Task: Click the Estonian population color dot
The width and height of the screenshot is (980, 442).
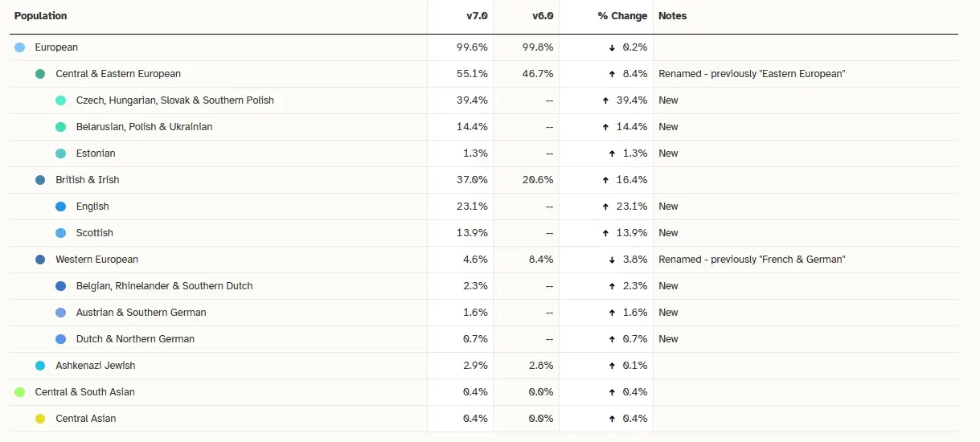Action: [x=61, y=153]
